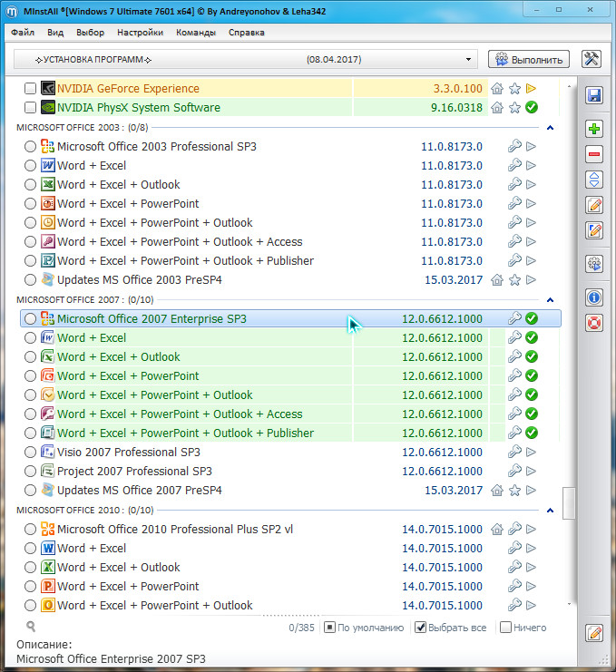This screenshot has height=672, width=616.
Task: Click green checkmark for Microsoft Office 2007 Enterprise SP3
Action: pos(532,318)
